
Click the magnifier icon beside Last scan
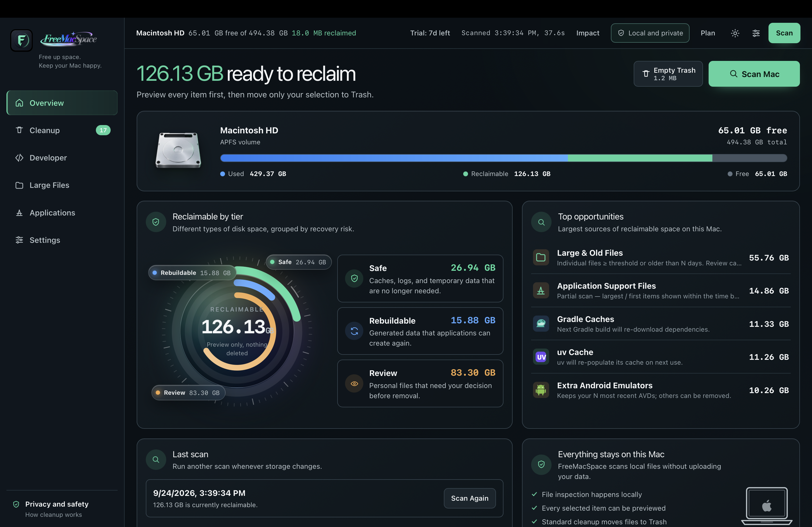[x=156, y=459]
